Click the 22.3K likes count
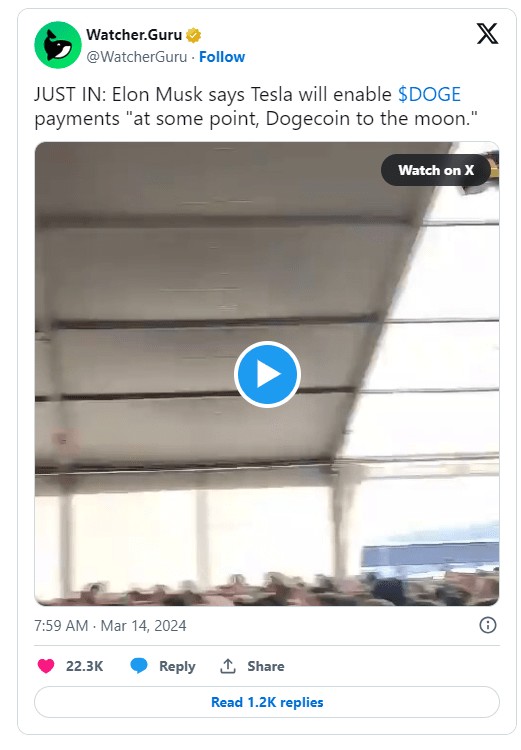Screen dimensions: 521x750 point(84,666)
